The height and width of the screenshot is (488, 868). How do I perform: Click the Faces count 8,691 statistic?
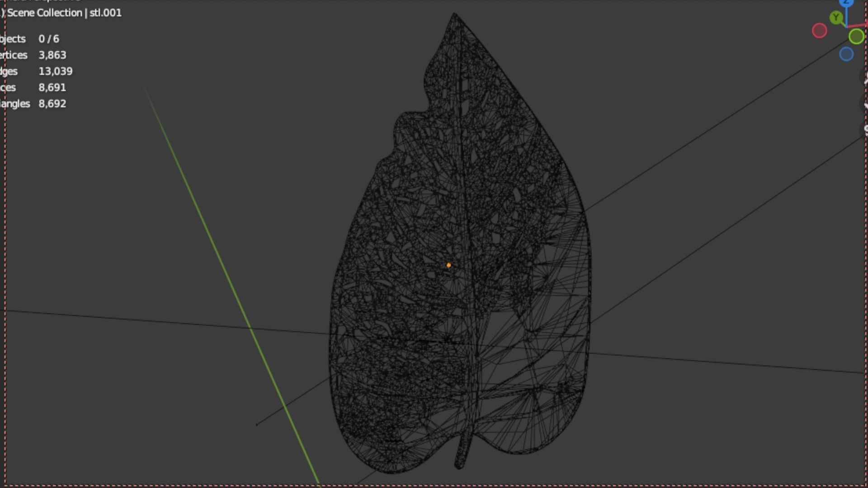point(52,88)
